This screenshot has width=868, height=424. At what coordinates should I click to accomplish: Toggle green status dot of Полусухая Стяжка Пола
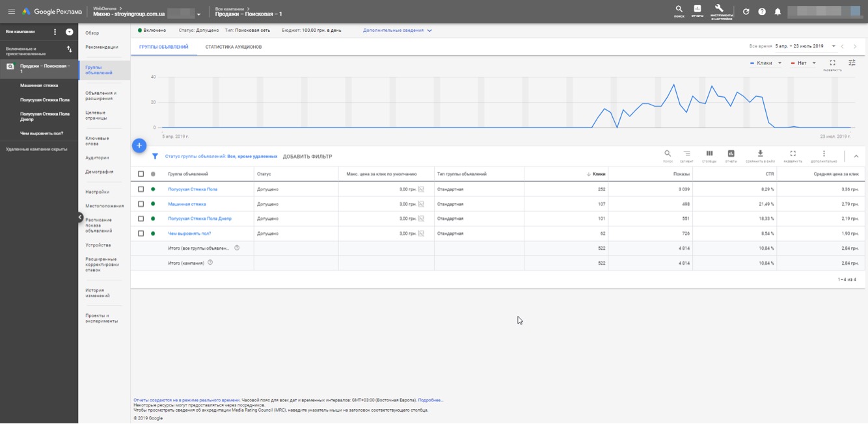click(153, 189)
